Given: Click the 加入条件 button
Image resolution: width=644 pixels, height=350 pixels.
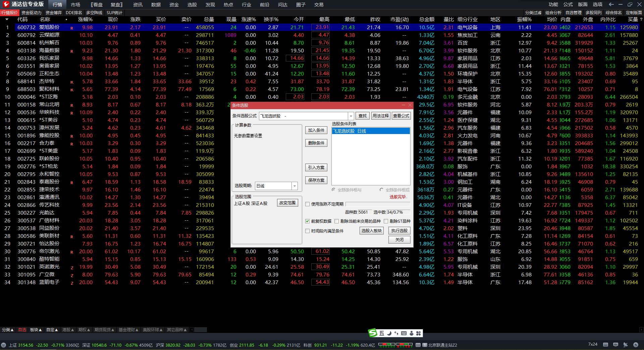Looking at the screenshot, I should [316, 130].
